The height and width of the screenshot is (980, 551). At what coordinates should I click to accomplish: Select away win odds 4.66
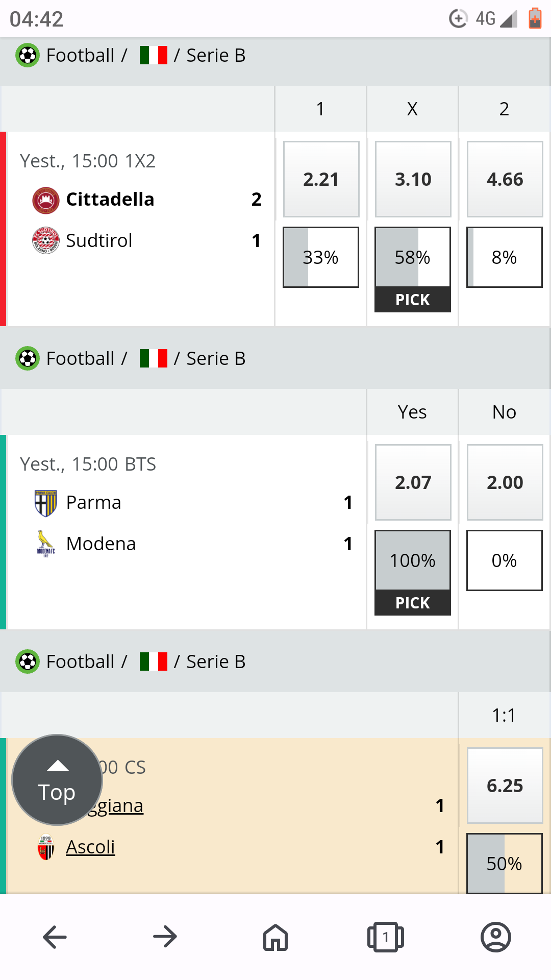[505, 179]
